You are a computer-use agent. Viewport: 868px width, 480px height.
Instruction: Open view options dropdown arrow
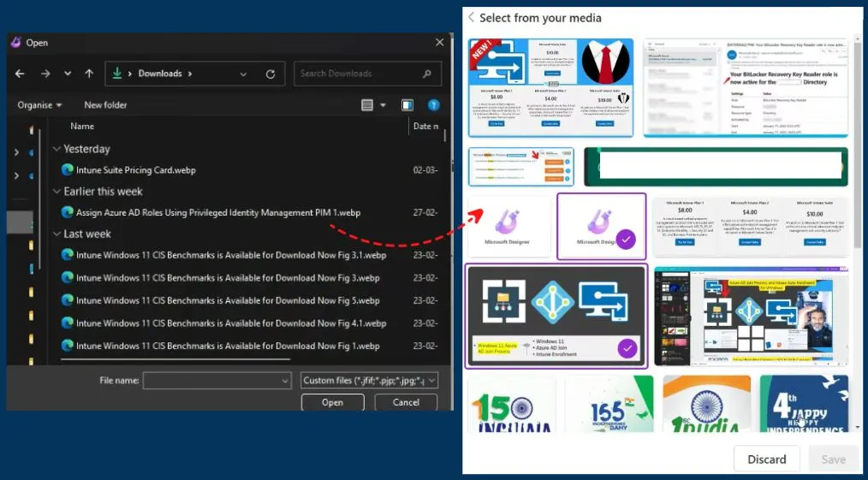[x=383, y=105]
